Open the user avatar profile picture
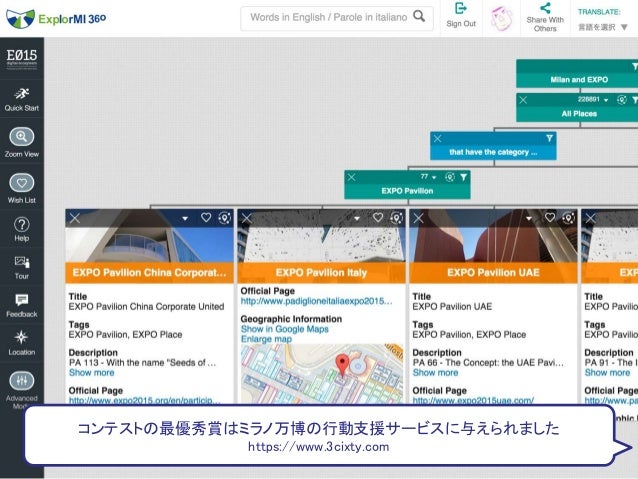The image size is (638, 479). [501, 18]
